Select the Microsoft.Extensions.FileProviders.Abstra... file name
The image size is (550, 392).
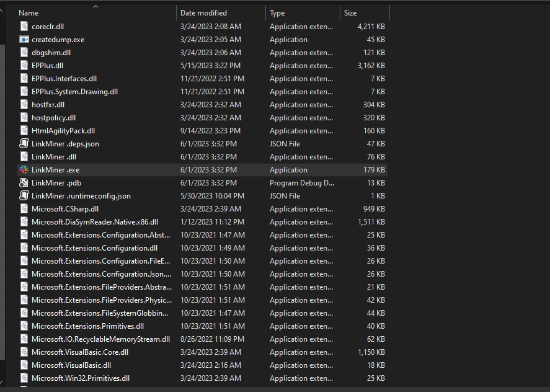click(x=102, y=287)
